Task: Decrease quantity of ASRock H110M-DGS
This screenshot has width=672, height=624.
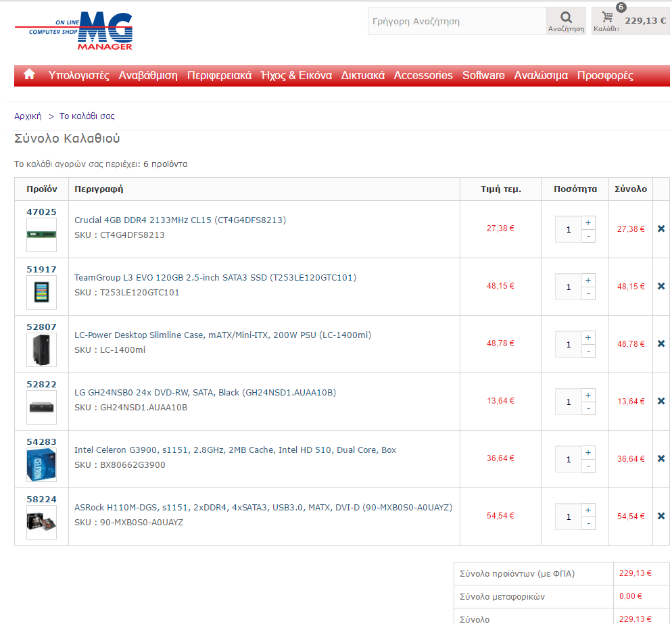Action: click(588, 523)
